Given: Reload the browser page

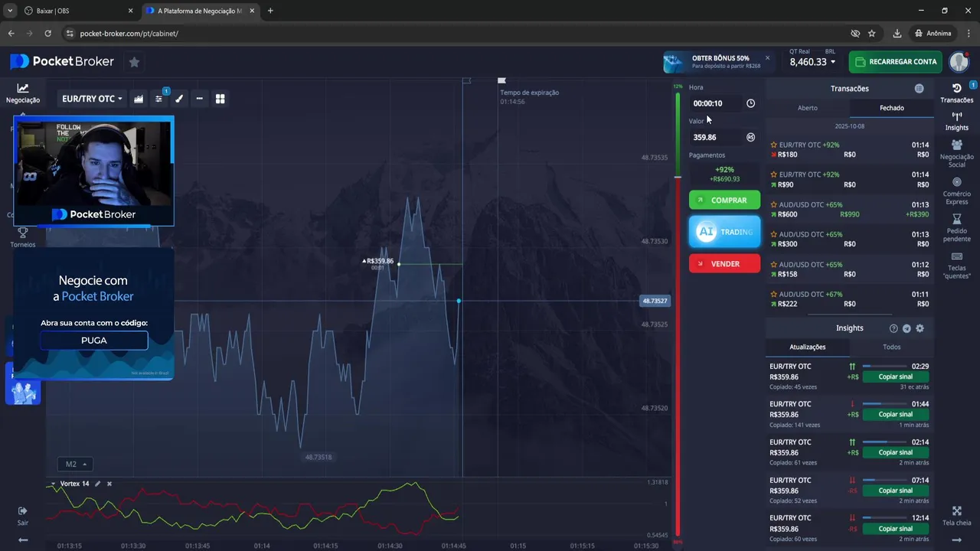Looking at the screenshot, I should coord(48,34).
